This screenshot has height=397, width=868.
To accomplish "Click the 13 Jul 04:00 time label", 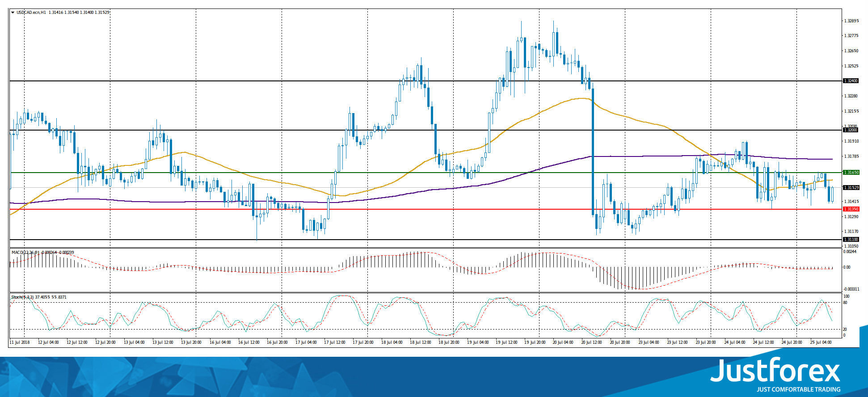I will point(135,342).
